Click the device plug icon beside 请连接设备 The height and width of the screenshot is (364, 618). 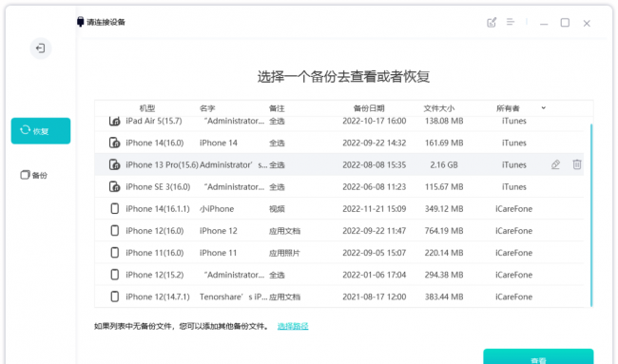pos(81,22)
